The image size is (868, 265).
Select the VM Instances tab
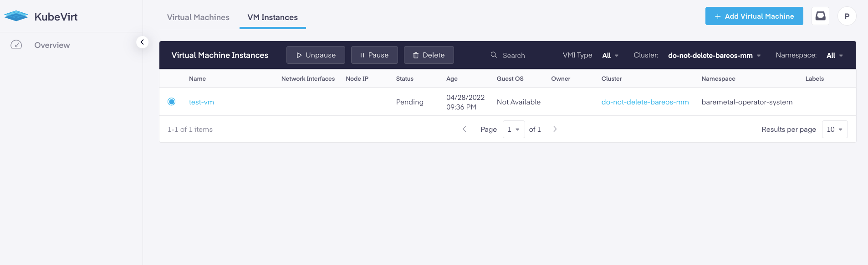coord(272,17)
